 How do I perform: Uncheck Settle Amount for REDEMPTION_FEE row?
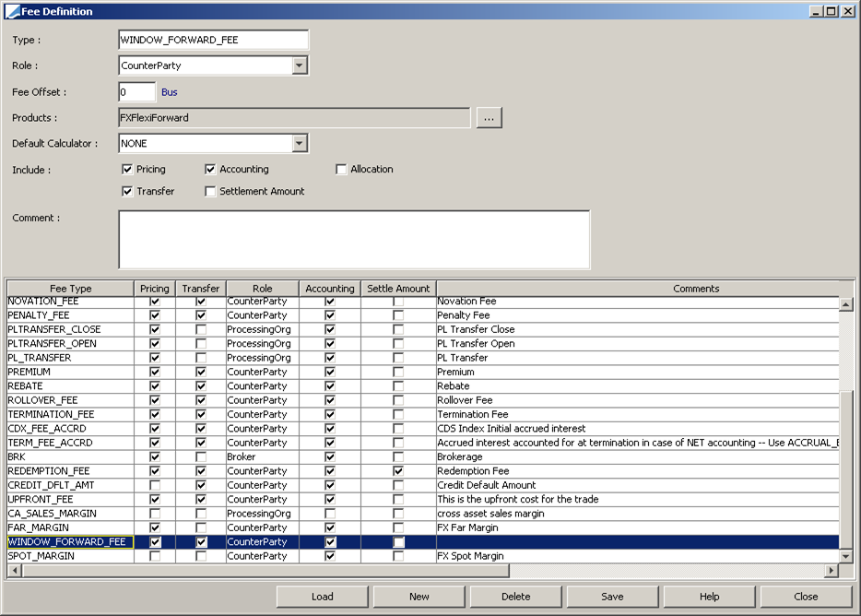398,471
